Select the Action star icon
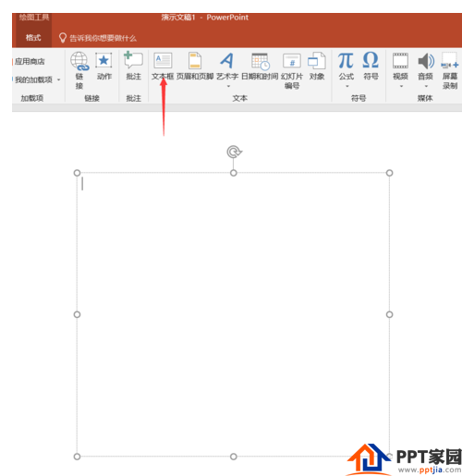Image resolution: width=462 pixels, height=476 pixels. tap(103, 60)
